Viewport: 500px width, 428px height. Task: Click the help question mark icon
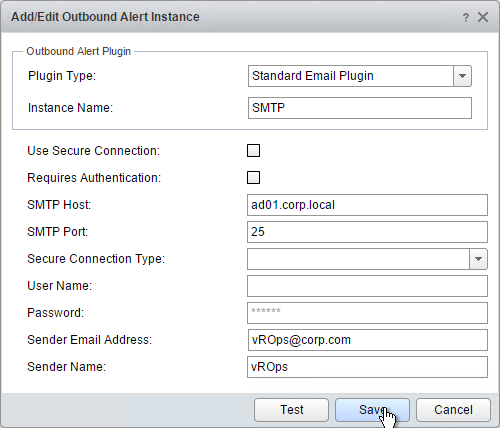tap(466, 17)
